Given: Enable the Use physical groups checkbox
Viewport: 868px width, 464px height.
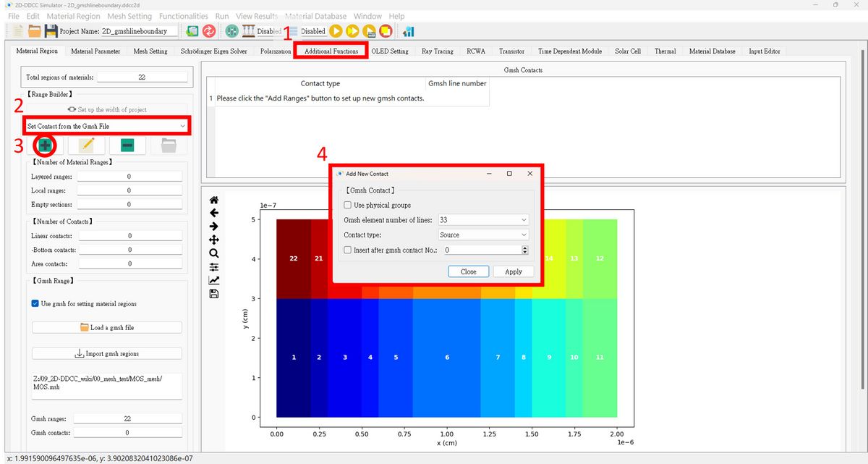Looking at the screenshot, I should tap(348, 206).
